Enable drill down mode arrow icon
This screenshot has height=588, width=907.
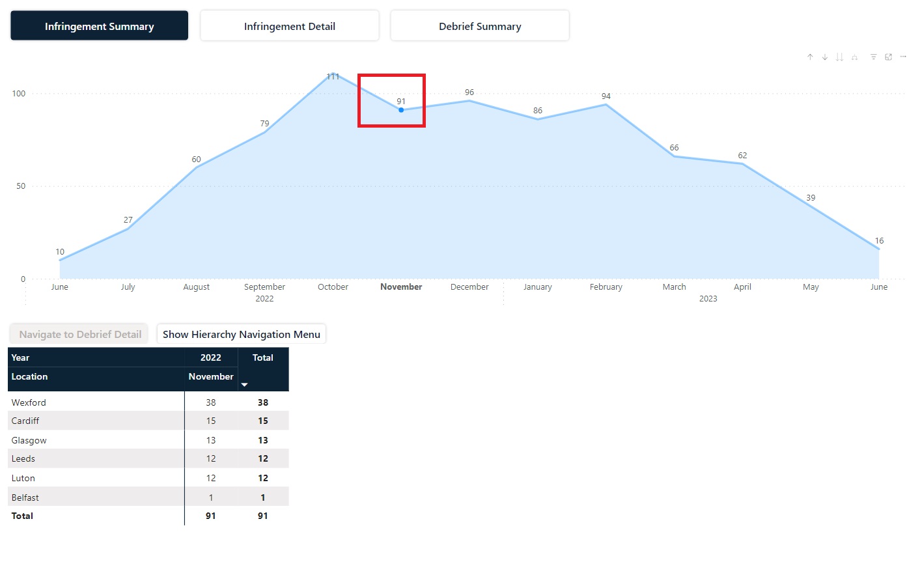coord(825,57)
